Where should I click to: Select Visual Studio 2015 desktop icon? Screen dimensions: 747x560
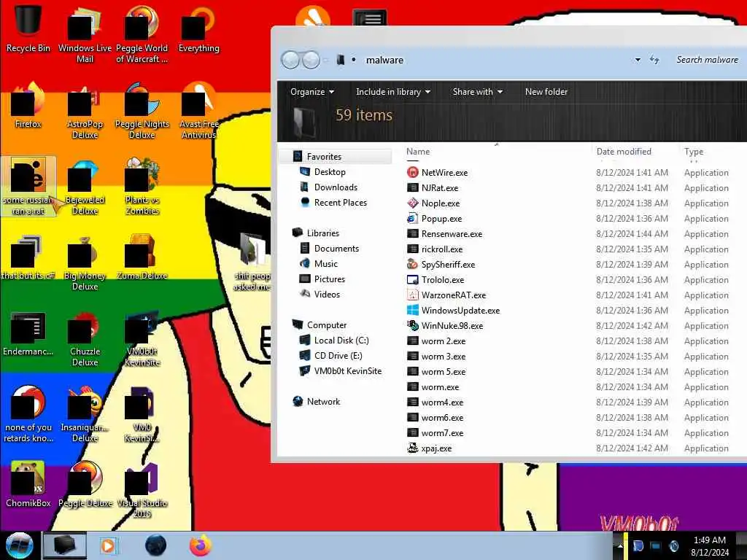click(x=142, y=490)
